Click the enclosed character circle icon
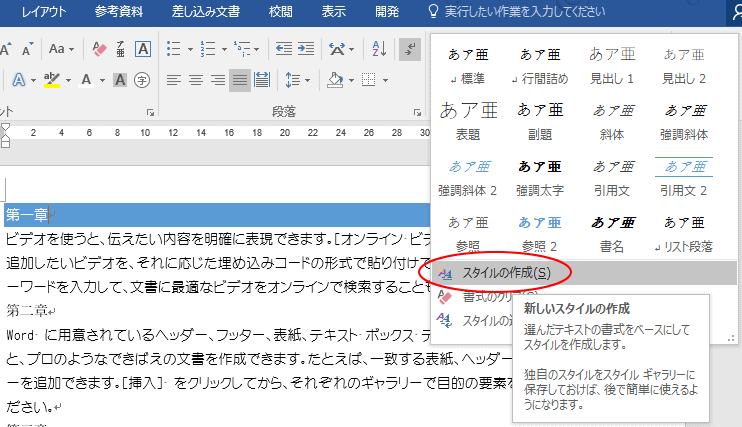This screenshot has height=427, width=742. (x=142, y=80)
